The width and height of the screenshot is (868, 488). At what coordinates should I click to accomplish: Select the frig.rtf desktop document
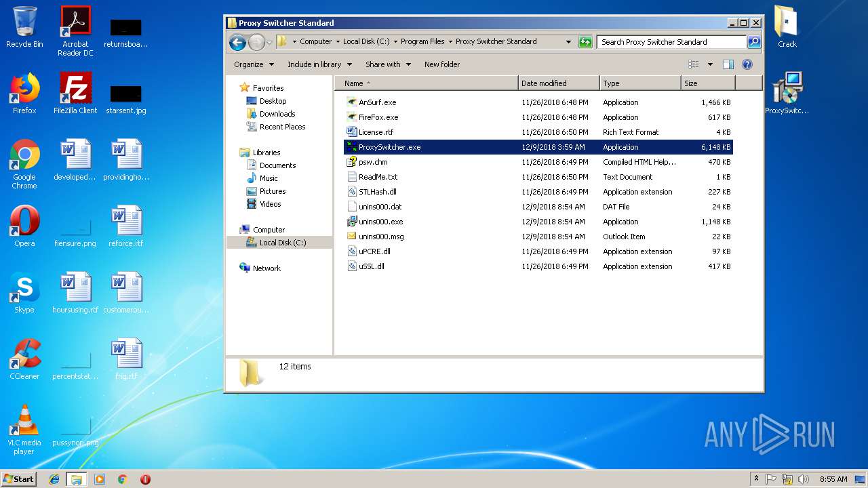[x=126, y=359]
